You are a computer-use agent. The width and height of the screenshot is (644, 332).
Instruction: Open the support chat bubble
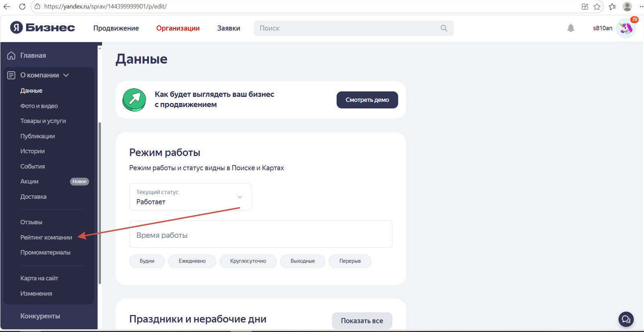[626, 320]
